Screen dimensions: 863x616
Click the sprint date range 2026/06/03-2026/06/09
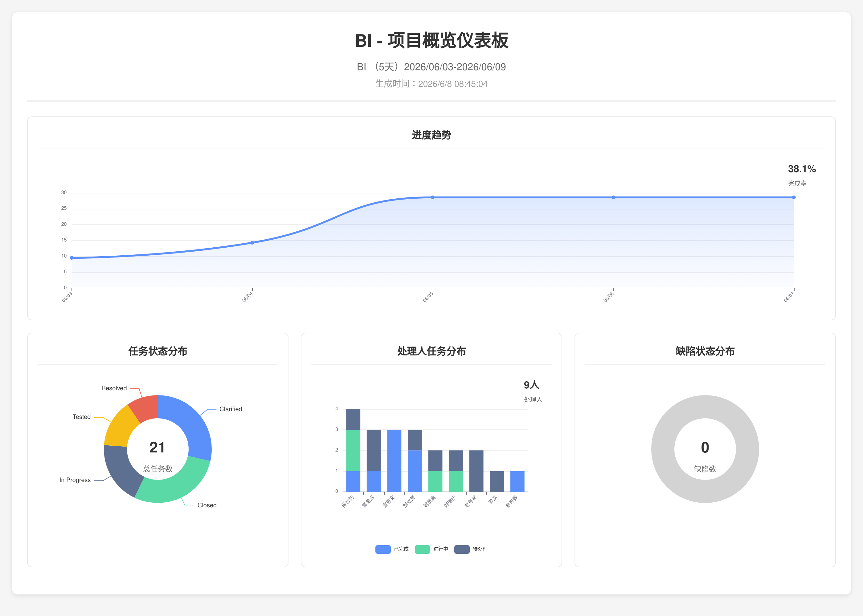[x=455, y=67]
